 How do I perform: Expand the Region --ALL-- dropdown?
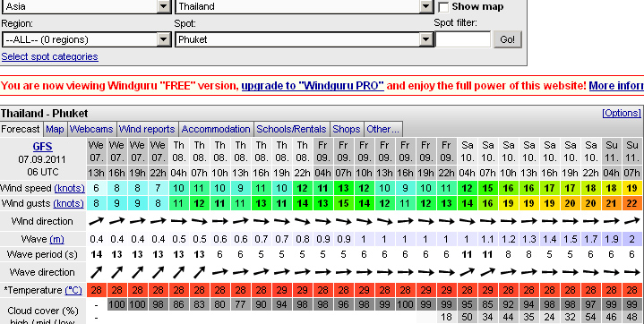click(87, 39)
